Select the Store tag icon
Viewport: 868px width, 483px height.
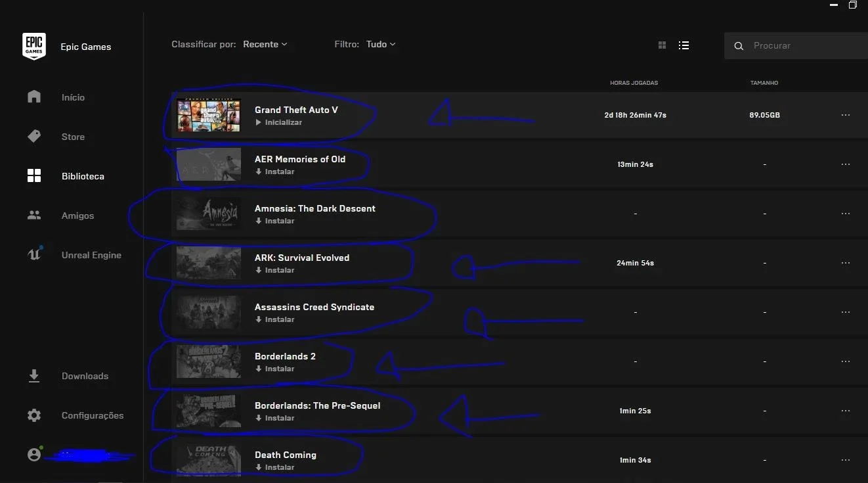pyautogui.click(x=34, y=136)
